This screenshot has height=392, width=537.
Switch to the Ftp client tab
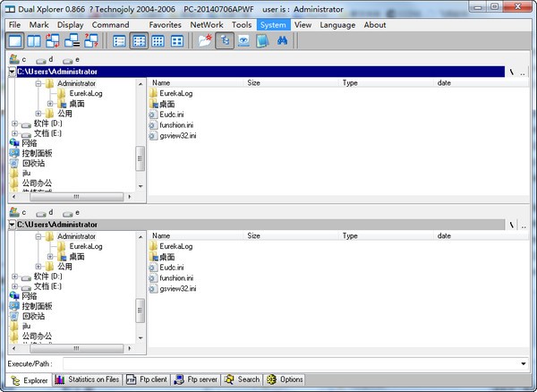pos(146,379)
